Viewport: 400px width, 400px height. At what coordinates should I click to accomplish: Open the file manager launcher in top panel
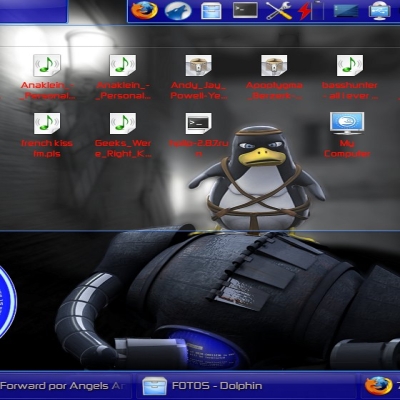click(211, 11)
